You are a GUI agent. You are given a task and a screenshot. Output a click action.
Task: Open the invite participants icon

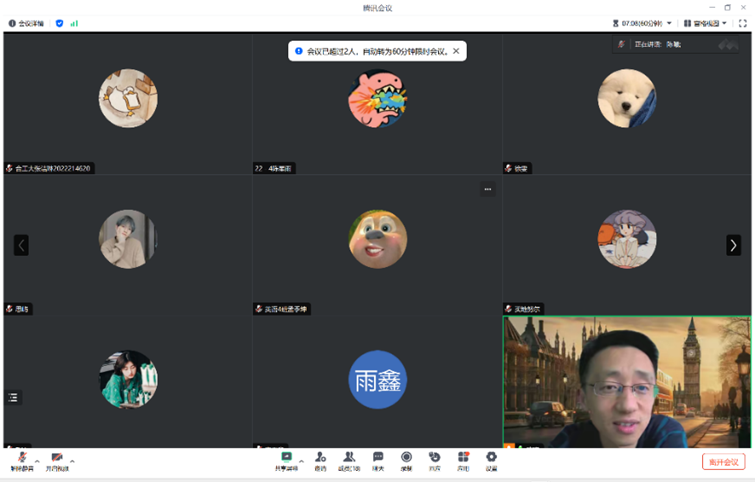[320, 460]
